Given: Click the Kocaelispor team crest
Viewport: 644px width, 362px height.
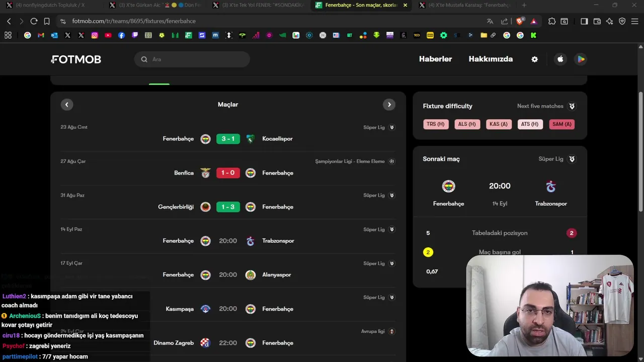Looking at the screenshot, I should [x=250, y=139].
